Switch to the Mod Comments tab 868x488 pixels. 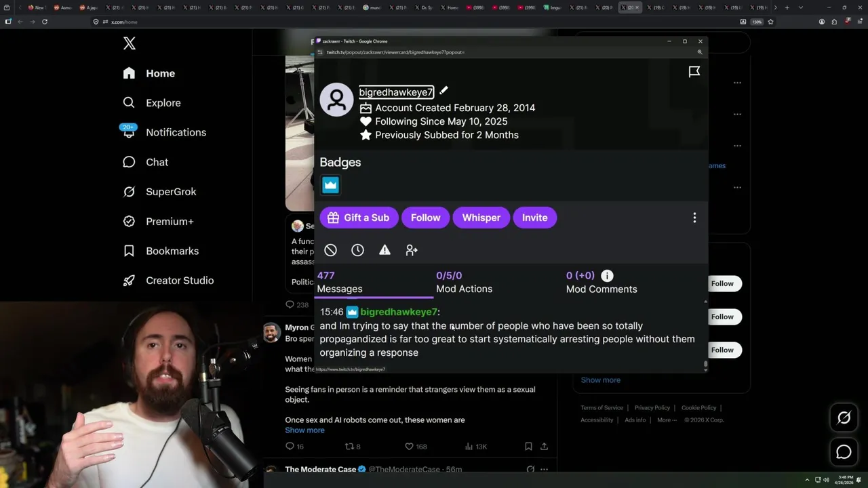[x=601, y=282]
